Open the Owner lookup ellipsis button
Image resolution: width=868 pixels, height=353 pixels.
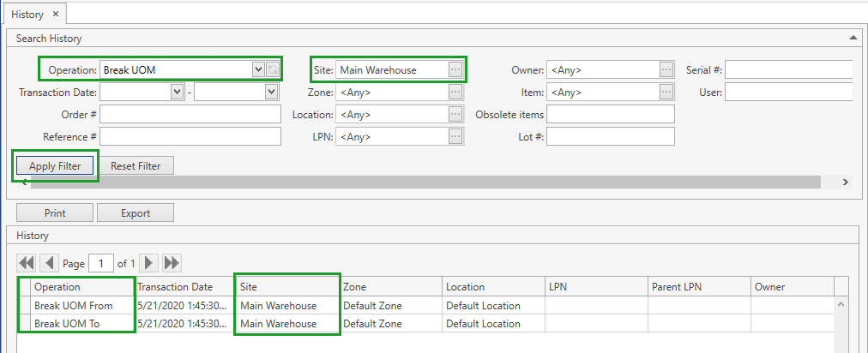[666, 69]
